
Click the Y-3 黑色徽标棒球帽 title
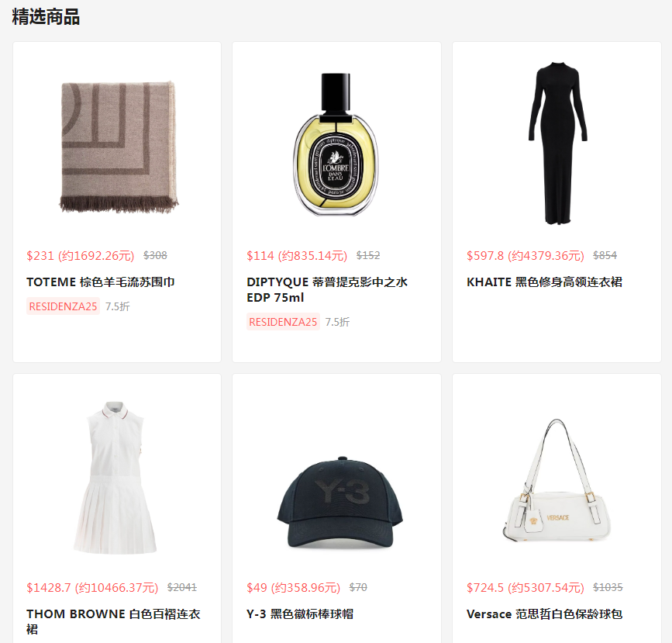[300, 614]
